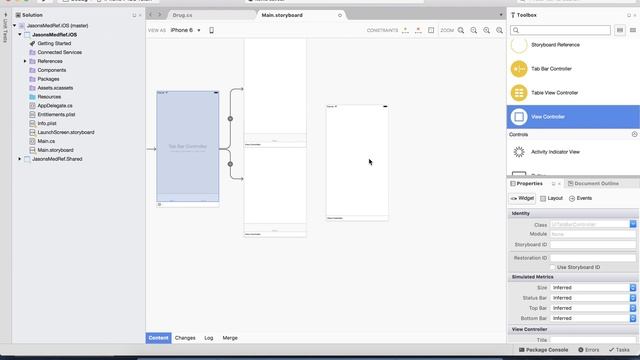Show the Widget properties tab
Image resolution: width=640 pixels, height=360 pixels.
coord(522,198)
